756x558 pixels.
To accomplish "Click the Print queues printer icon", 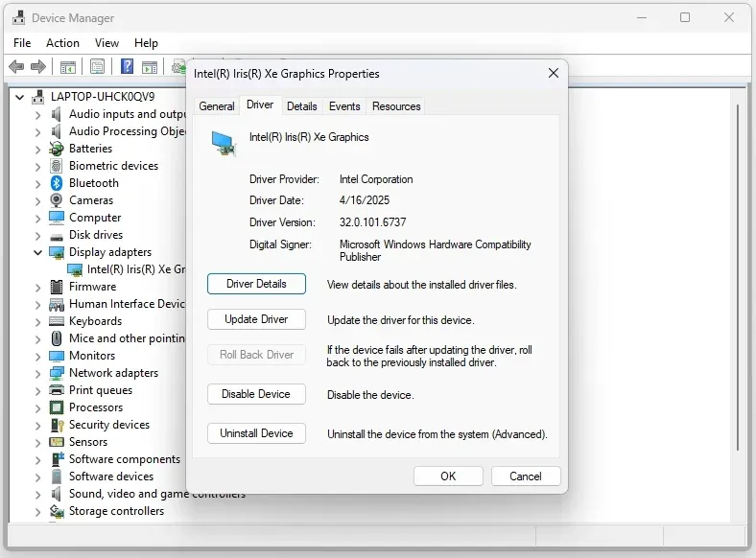I will coord(57,390).
